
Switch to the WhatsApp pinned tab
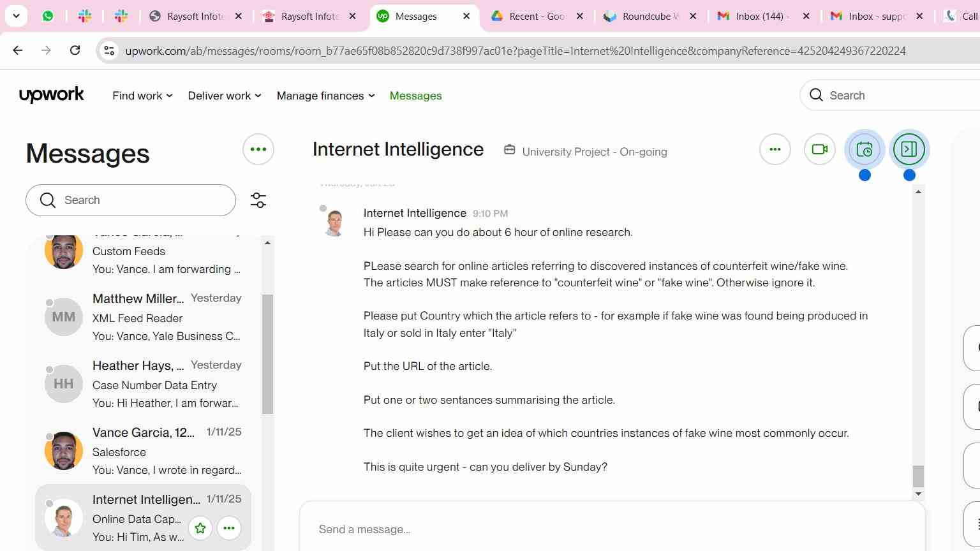48,16
